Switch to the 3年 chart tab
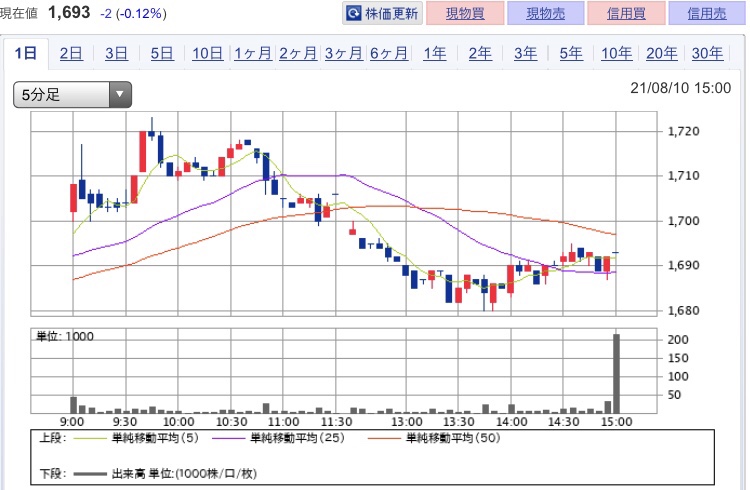This screenshot has height=490, width=750. 526,53
